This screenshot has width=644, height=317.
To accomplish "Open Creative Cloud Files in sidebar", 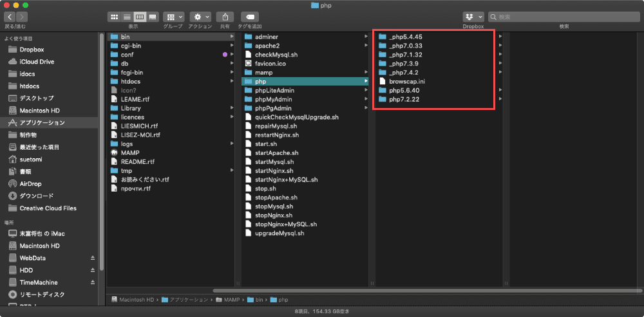I will [x=50, y=208].
